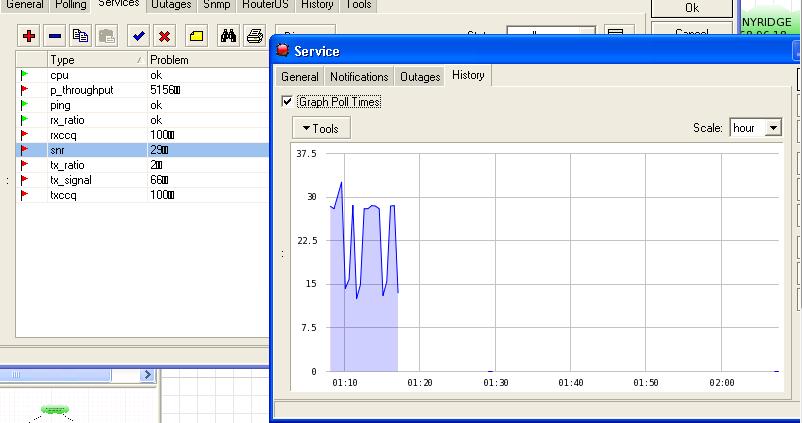Select the tx_signal service row text

pos(71,180)
